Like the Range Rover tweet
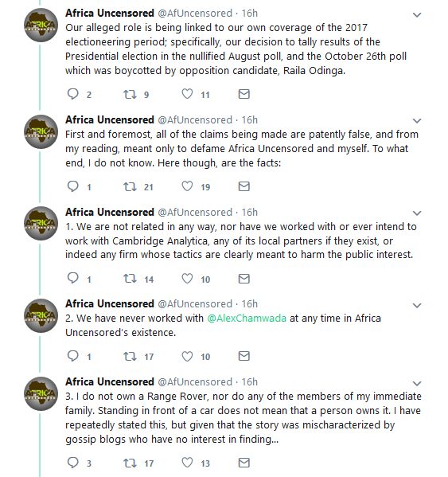This screenshot has height=477, width=448. click(x=187, y=463)
